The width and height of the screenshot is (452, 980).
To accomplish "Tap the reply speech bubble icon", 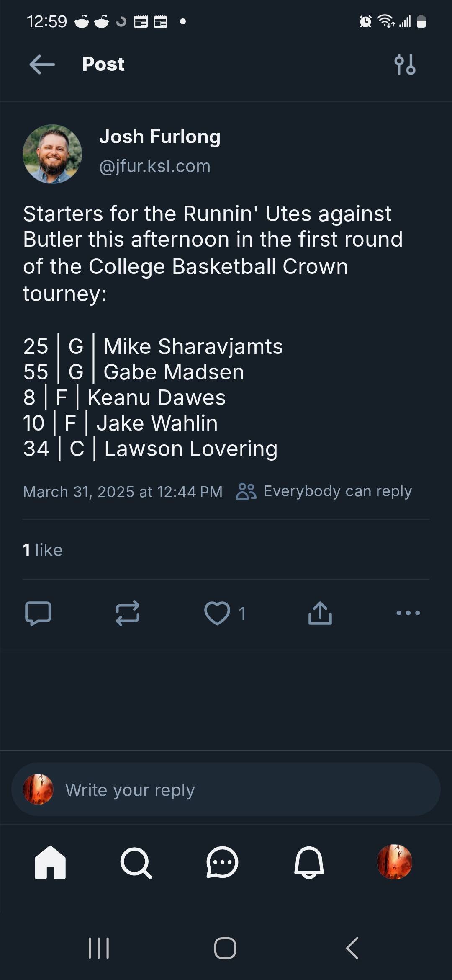I will coord(38,613).
